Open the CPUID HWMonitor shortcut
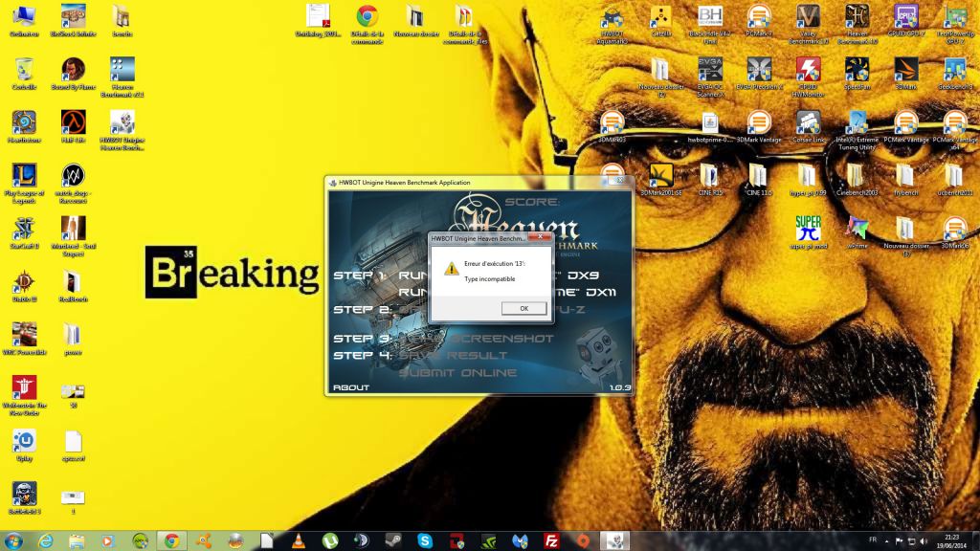Image resolution: width=980 pixels, height=551 pixels. pyautogui.click(x=808, y=77)
